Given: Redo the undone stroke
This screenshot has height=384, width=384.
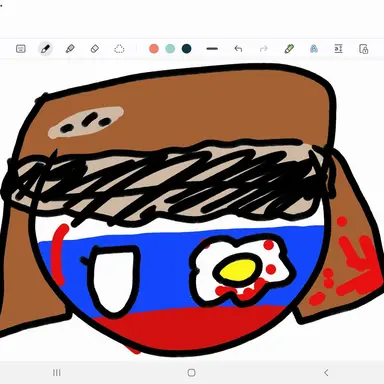Looking at the screenshot, I should point(264,49).
